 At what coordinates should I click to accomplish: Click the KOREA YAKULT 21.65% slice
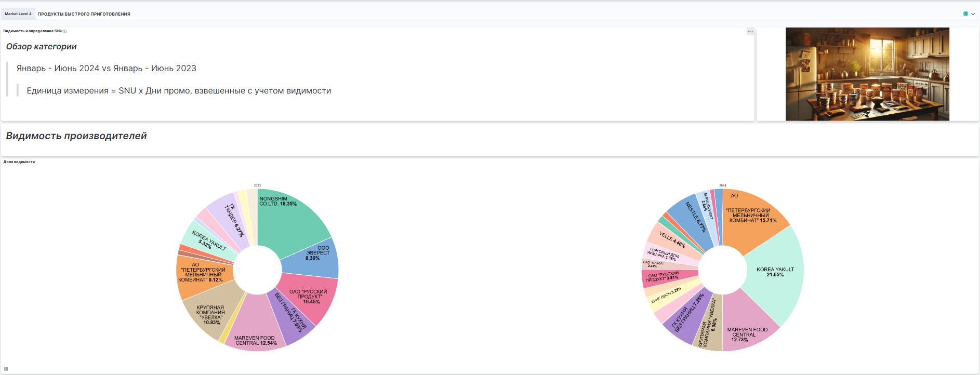[774, 273]
